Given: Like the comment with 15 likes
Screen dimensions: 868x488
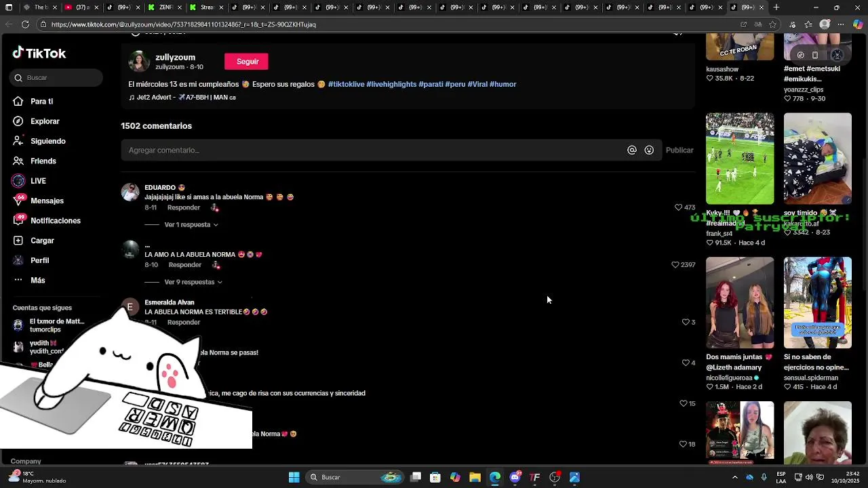Looking at the screenshot, I should tap(683, 403).
